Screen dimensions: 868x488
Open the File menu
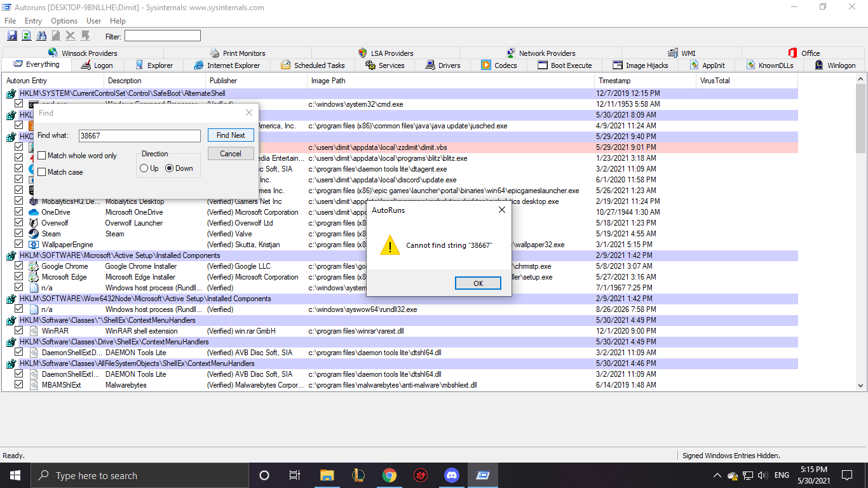click(10, 21)
